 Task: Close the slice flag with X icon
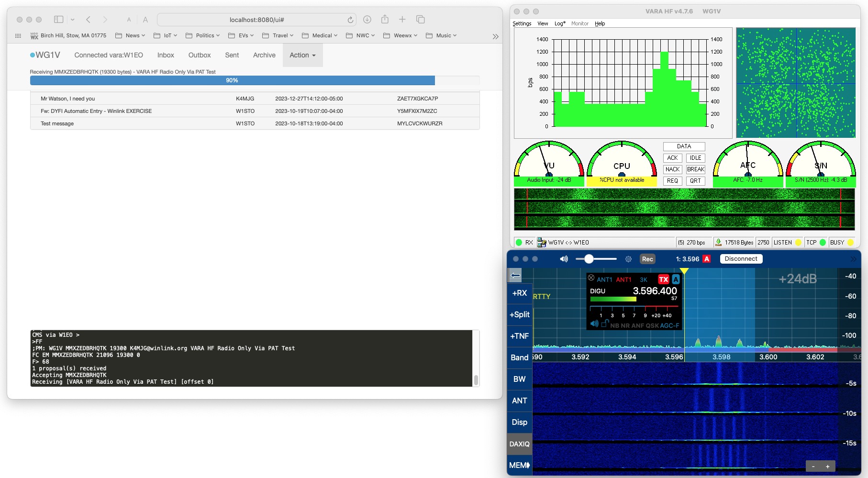(591, 278)
